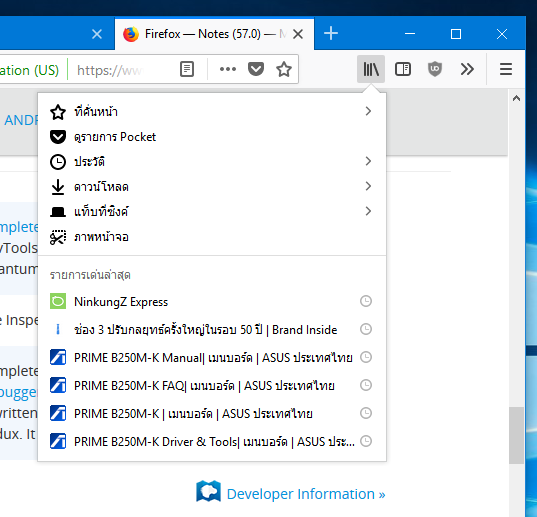
Task: Click history clock on Driver & Tools row
Action: (366, 441)
